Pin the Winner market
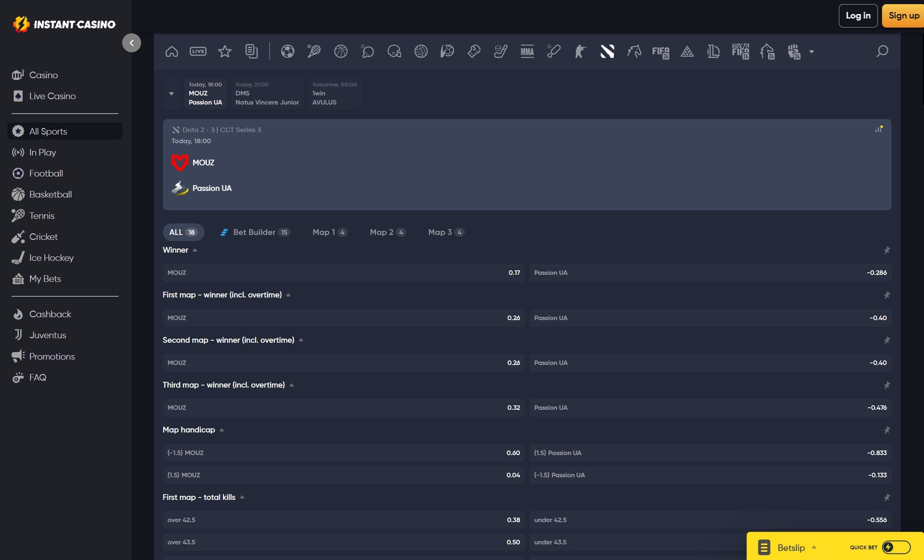The image size is (924, 560). click(x=887, y=250)
